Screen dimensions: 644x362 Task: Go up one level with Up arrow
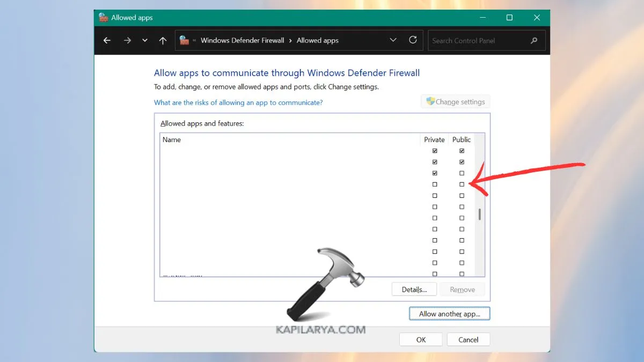pyautogui.click(x=163, y=40)
